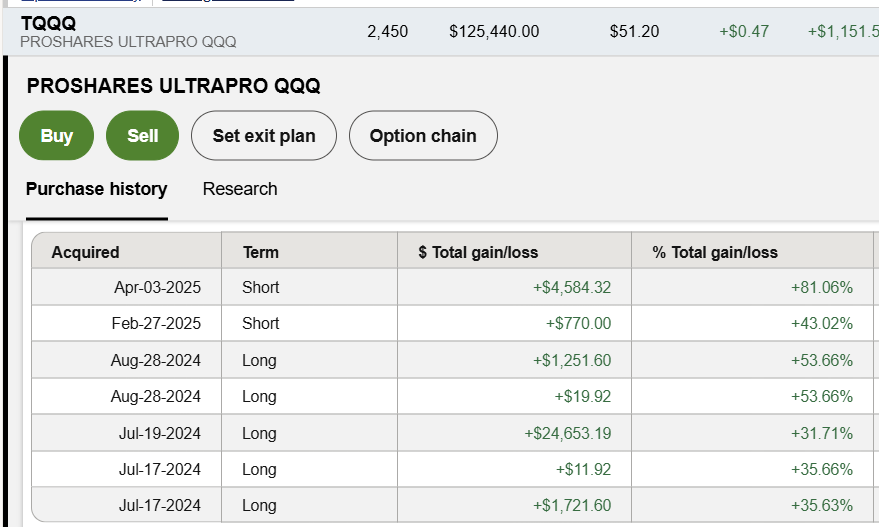The image size is (879, 527).
Task: Click the PROSHARES ULTRAPRO QQQ heading
Action: (x=174, y=86)
